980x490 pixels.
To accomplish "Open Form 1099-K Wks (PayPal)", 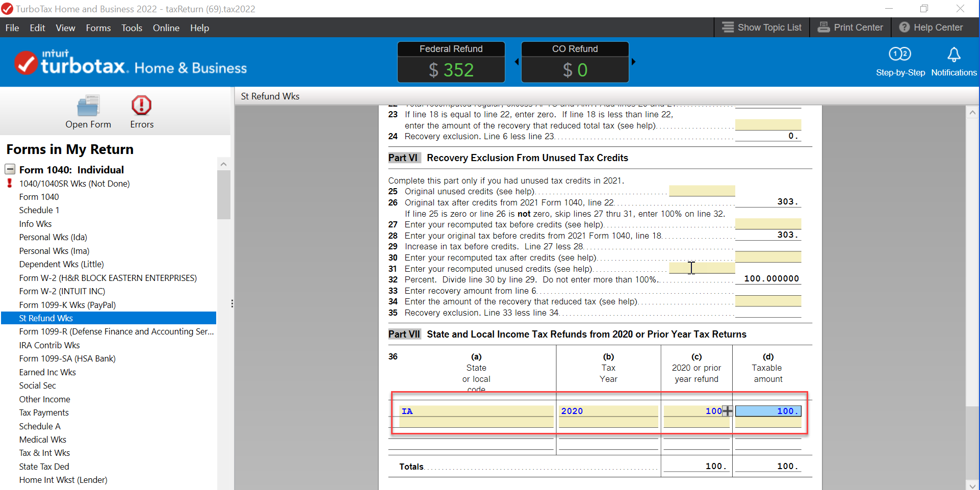I will 67,305.
